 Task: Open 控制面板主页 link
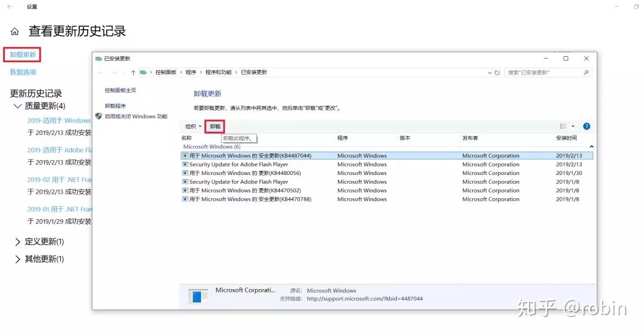[120, 90]
